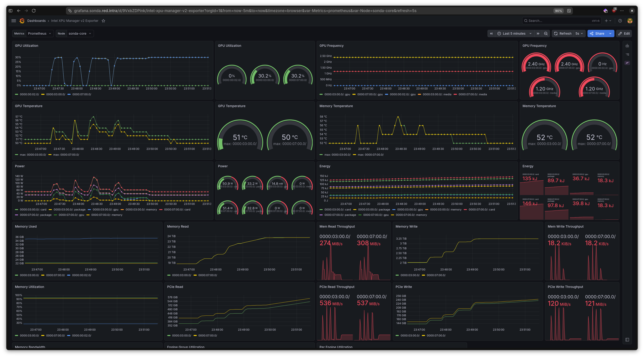Image resolution: width=644 pixels, height=357 pixels.
Task: Open the purple privacy lock extension icon
Action: [605, 11]
